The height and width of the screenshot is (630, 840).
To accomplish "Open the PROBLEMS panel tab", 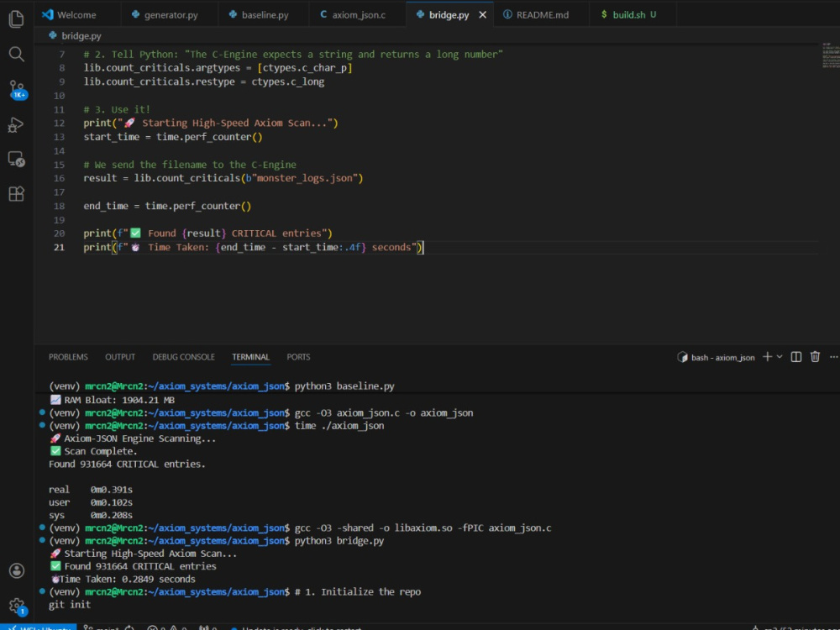I will click(68, 357).
